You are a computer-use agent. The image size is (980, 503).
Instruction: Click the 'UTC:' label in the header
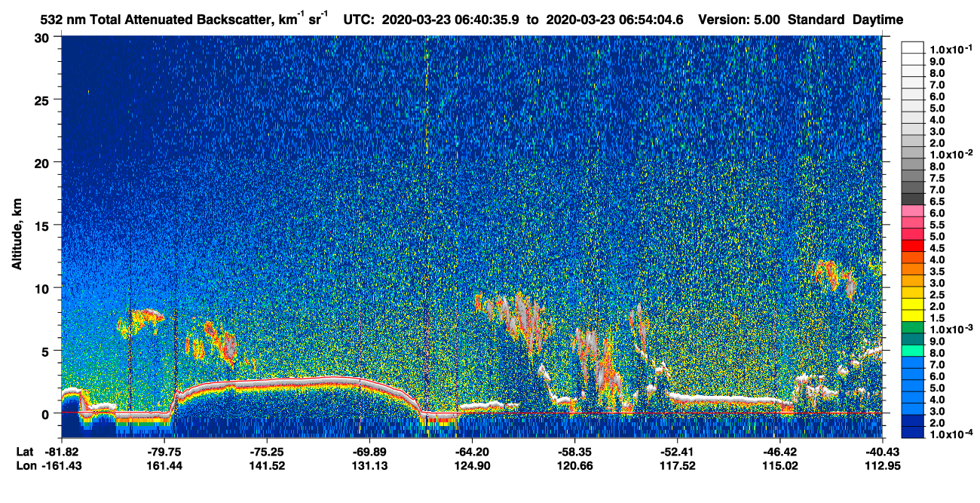click(x=358, y=20)
